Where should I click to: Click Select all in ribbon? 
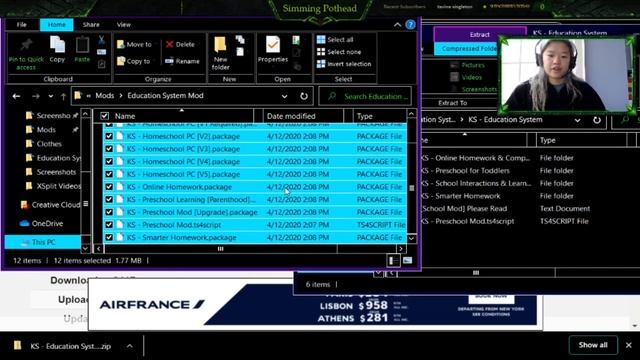pos(335,40)
